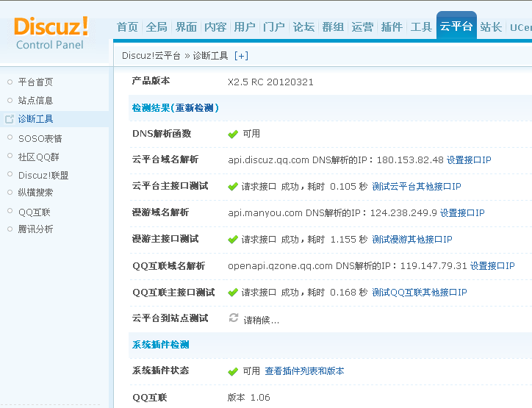The width and height of the screenshot is (532, 408).
Task: Open the UCenter top menu
Action: coord(521,27)
